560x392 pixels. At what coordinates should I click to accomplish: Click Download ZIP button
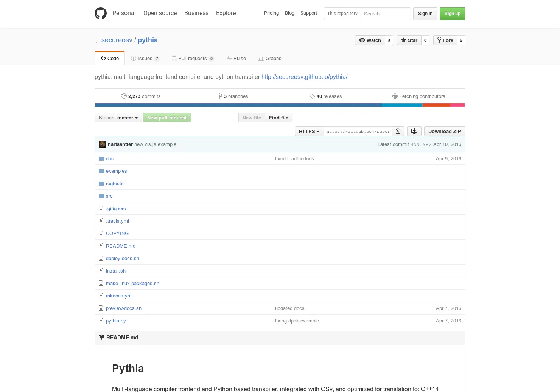(445, 131)
